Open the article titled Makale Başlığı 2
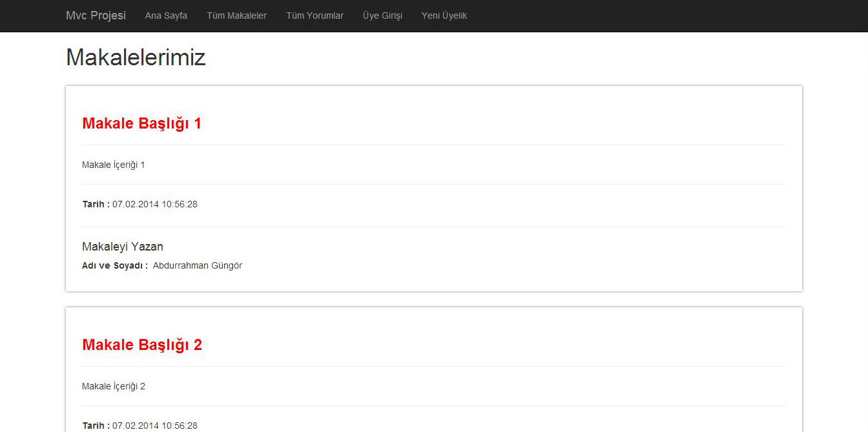 coord(141,345)
